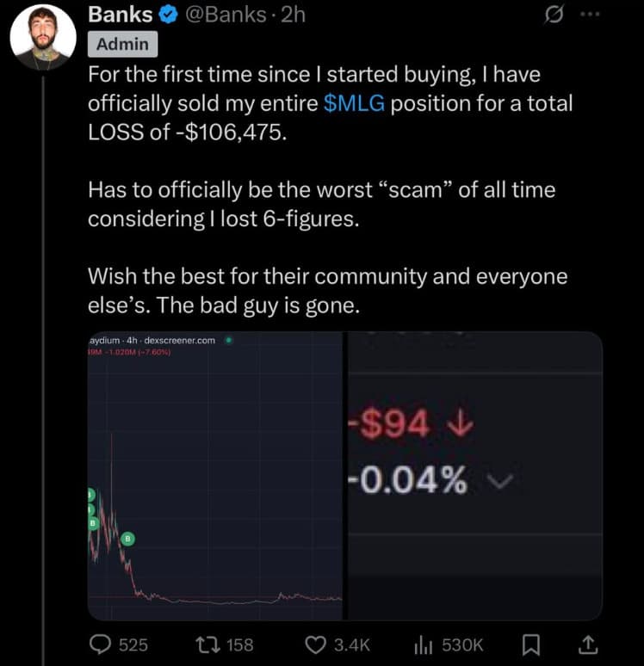Click the lone green B marker on the chart
This screenshot has width=644, height=666.
click(x=128, y=539)
